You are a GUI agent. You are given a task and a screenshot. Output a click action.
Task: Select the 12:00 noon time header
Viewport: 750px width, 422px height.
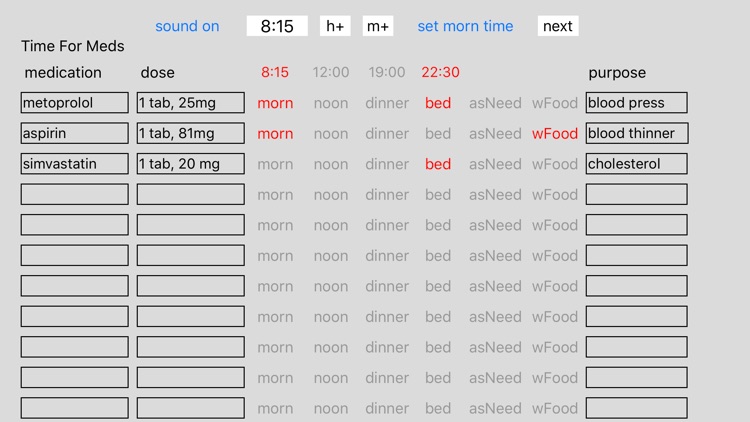pyautogui.click(x=331, y=72)
